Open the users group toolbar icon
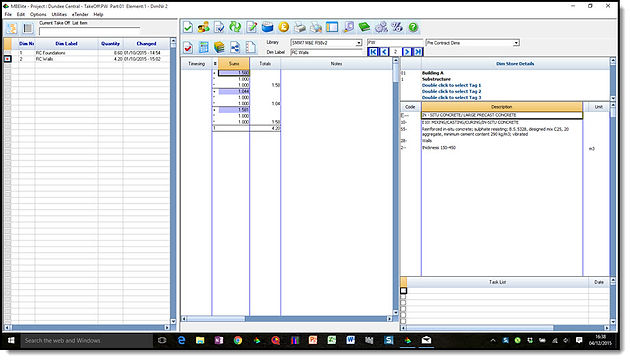The height and width of the screenshot is (360, 630). [x=203, y=27]
